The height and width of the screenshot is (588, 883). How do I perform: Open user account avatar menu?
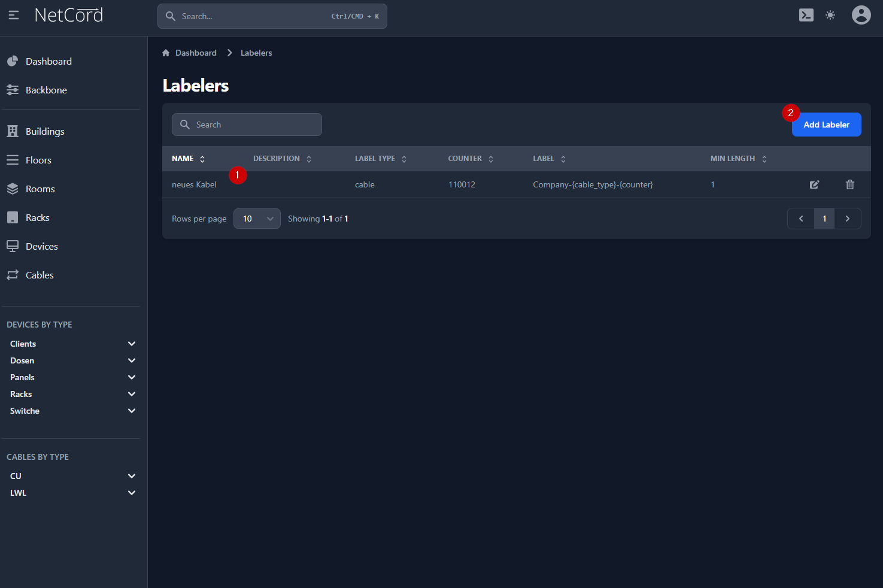[861, 15]
